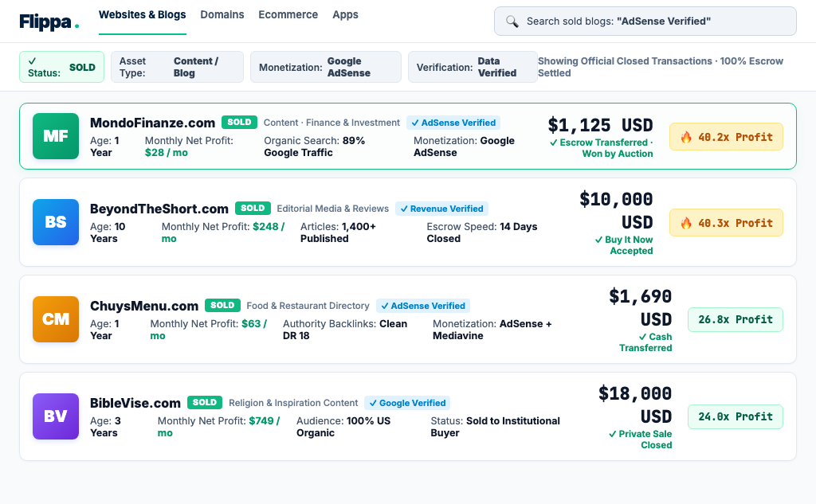
Task: Open the BS listing logo tile
Action: (x=56, y=222)
